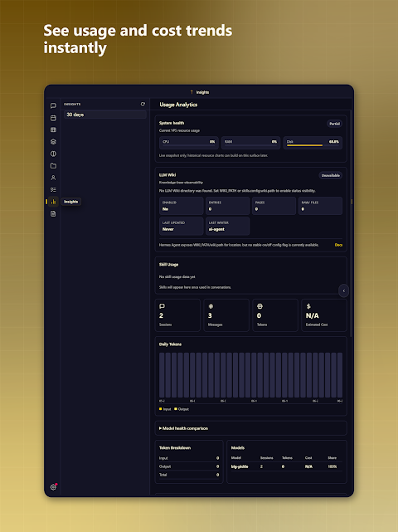Click the Messages card icon

coord(211,306)
